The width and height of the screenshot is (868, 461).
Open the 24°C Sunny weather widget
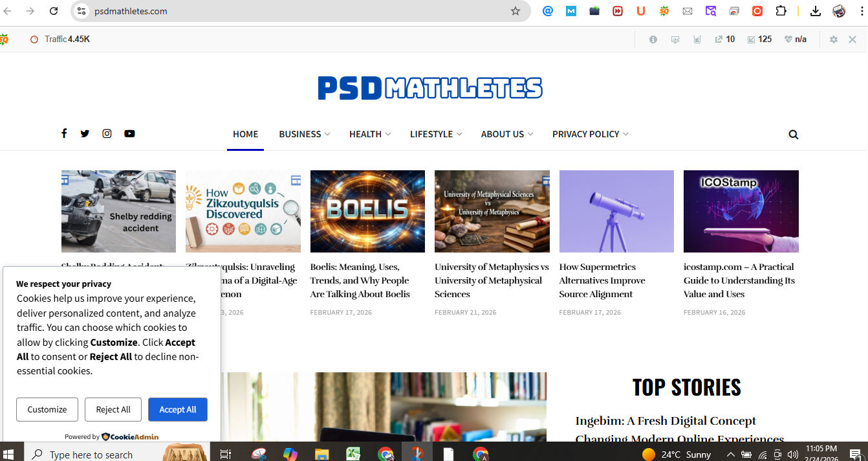click(x=677, y=455)
